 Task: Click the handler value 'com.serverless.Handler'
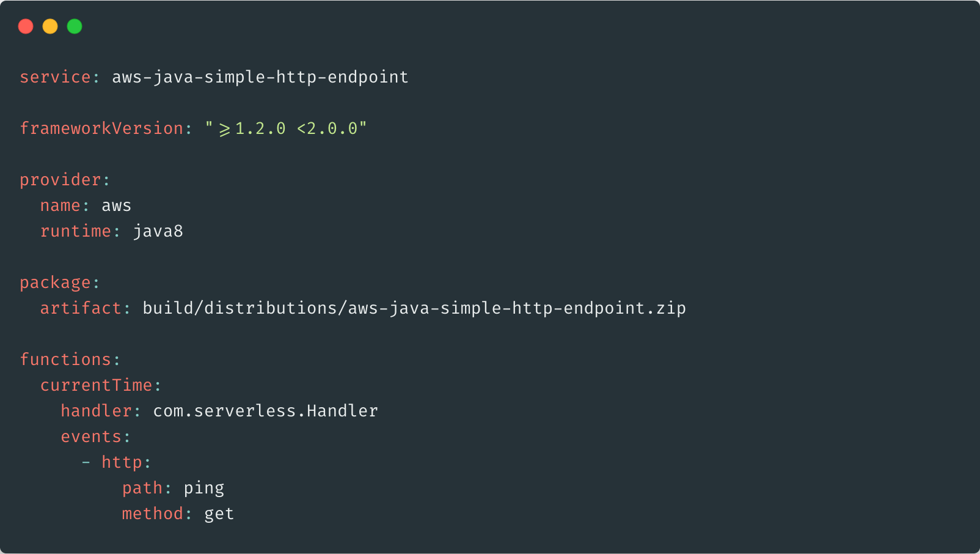(x=265, y=411)
